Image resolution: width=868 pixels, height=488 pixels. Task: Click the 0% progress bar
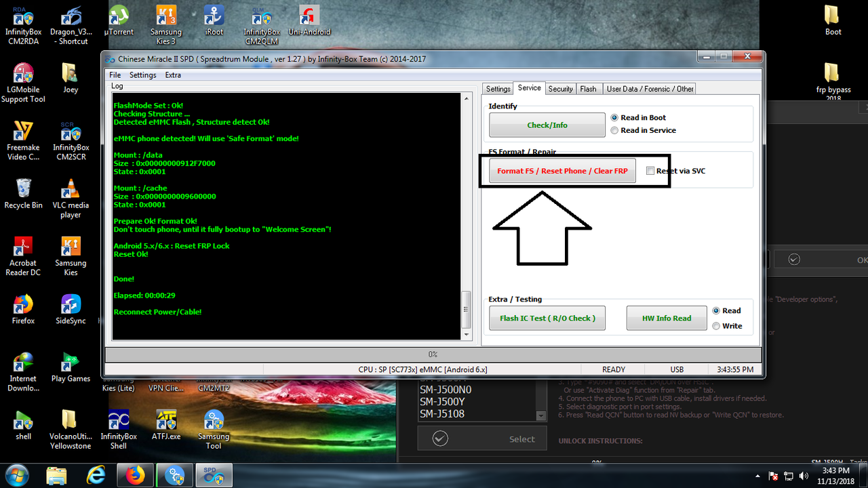433,354
